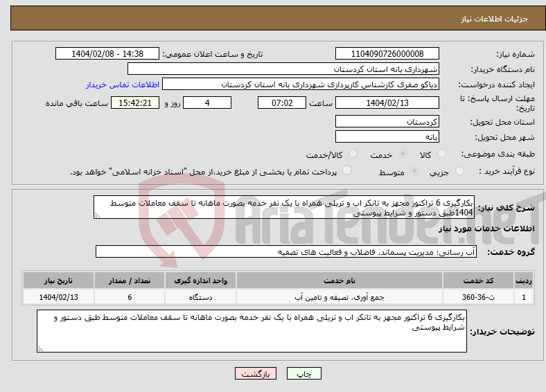Screen dimensions: 546x392
Task: Select the جزیی purchase type radio
Action: point(459,170)
